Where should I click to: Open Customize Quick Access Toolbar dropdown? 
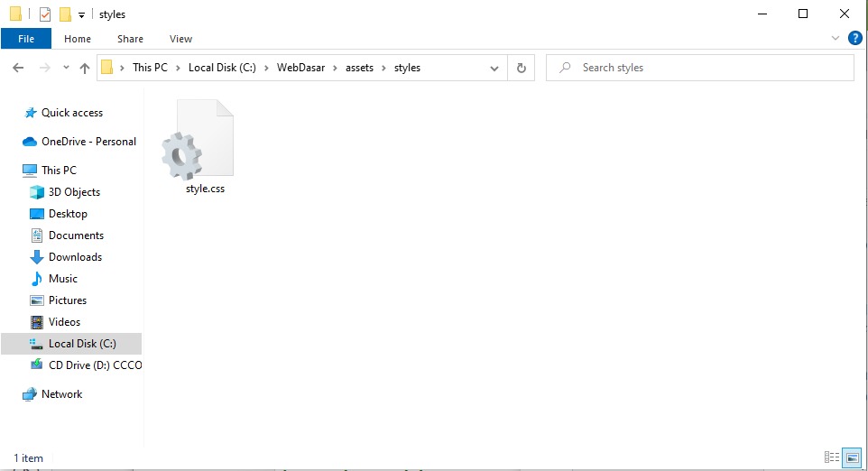[x=81, y=15]
